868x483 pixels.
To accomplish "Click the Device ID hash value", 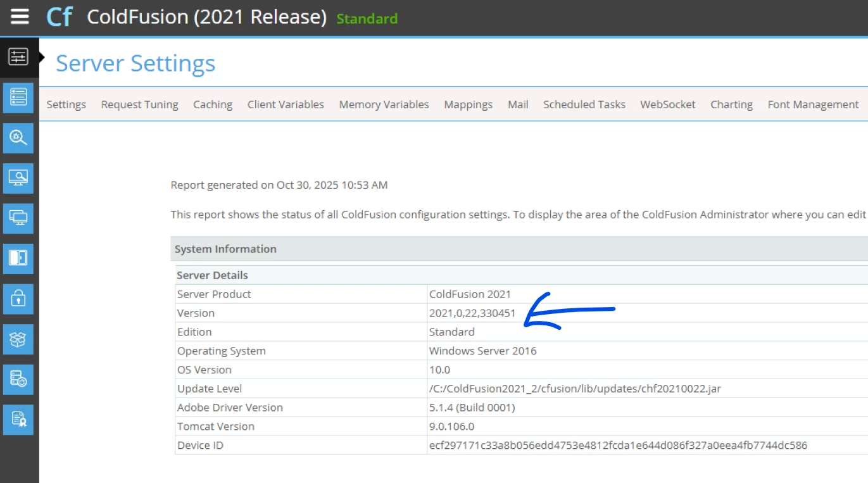I will tap(618, 446).
